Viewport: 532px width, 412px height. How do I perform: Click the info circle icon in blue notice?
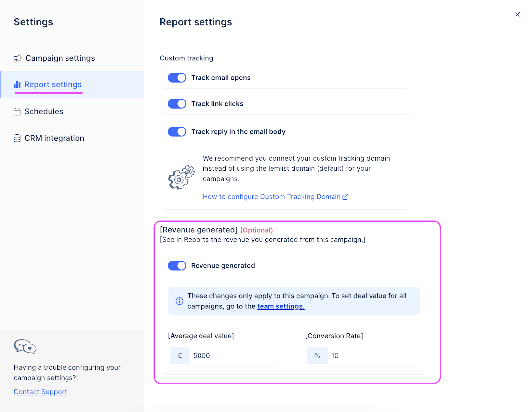point(179,301)
